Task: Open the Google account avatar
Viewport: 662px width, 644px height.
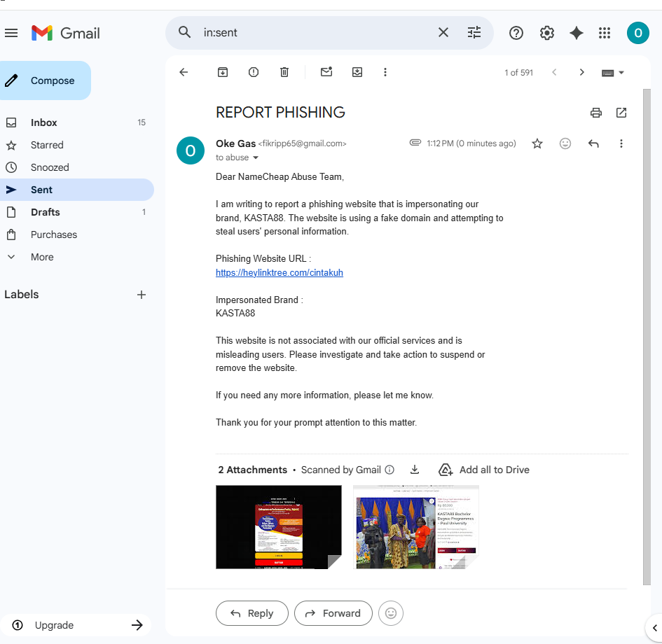Action: (x=637, y=33)
